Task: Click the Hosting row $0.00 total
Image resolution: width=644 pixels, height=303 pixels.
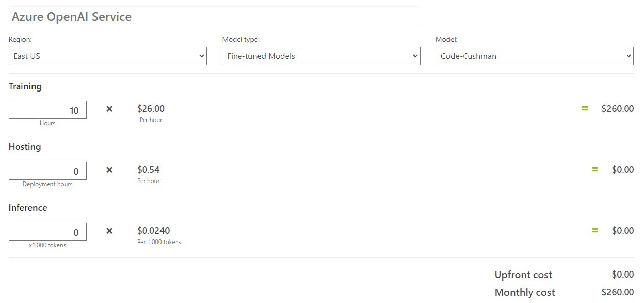Action: tap(623, 170)
